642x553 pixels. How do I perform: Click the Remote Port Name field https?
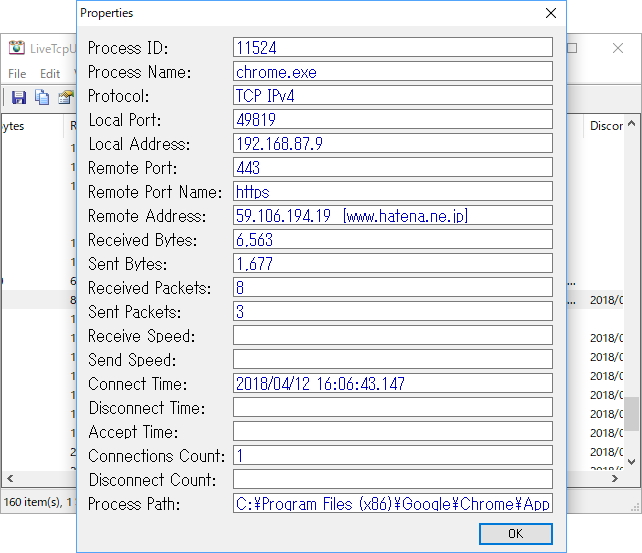click(393, 192)
